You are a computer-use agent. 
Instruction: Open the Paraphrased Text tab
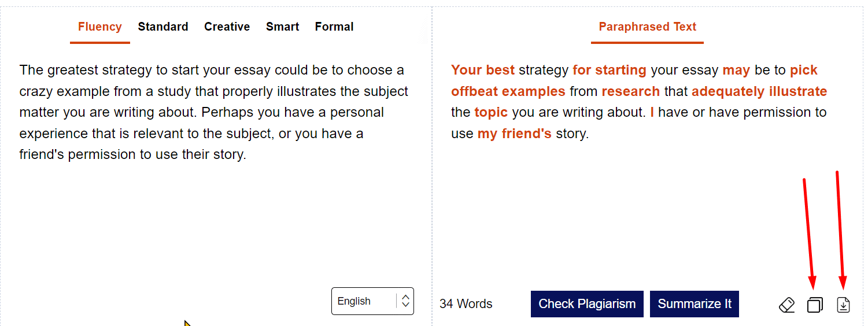647,27
